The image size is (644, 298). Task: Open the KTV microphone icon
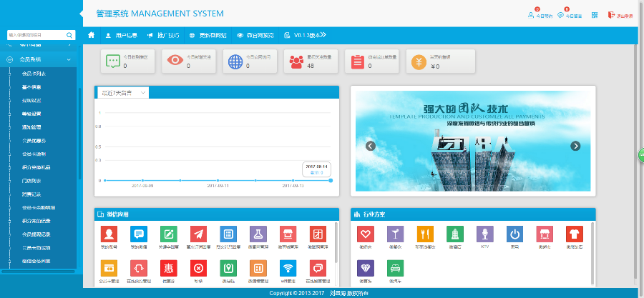(485, 234)
